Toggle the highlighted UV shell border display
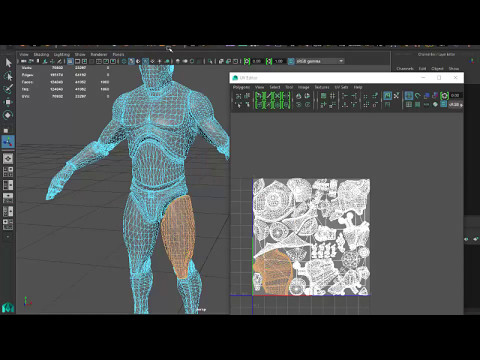Image resolution: width=480 pixels, height=360 pixels. [387, 96]
